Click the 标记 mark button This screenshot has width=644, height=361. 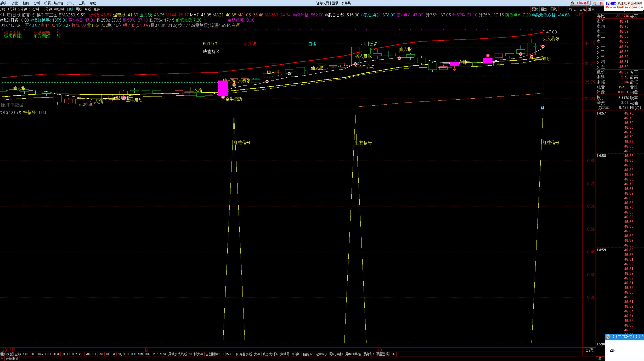pos(572,9)
